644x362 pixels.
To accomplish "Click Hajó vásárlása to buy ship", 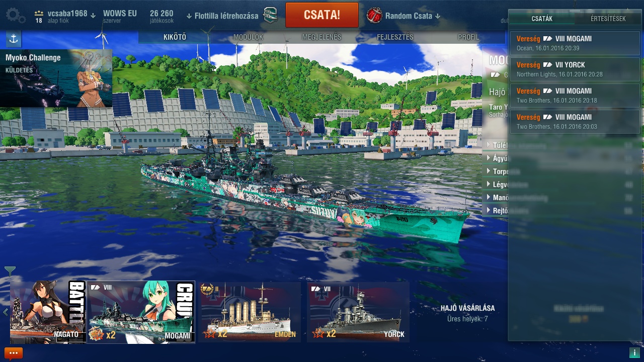I will 467,308.
